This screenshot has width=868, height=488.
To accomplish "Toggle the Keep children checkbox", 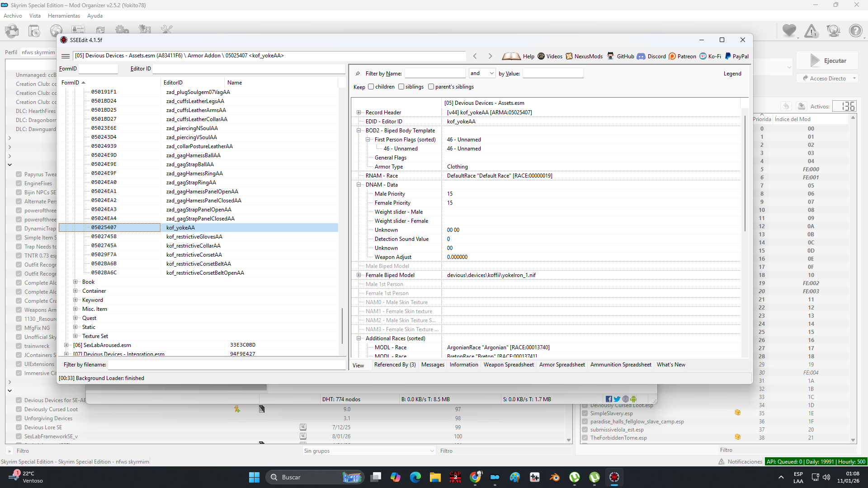I will click(x=371, y=87).
